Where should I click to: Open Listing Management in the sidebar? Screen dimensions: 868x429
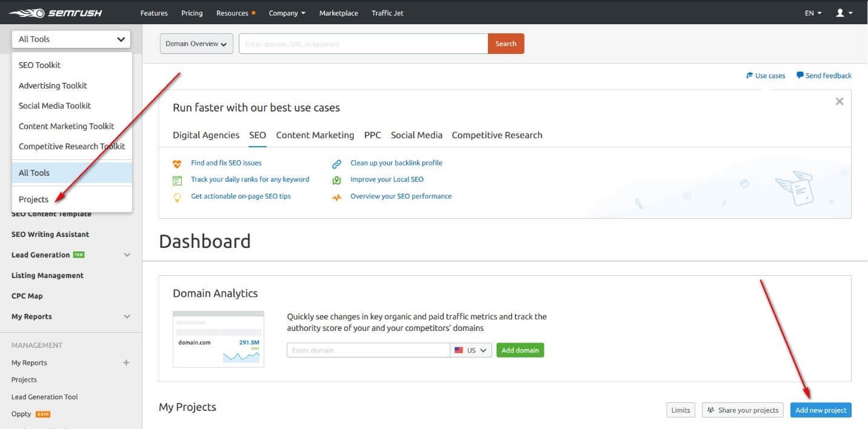pos(47,276)
